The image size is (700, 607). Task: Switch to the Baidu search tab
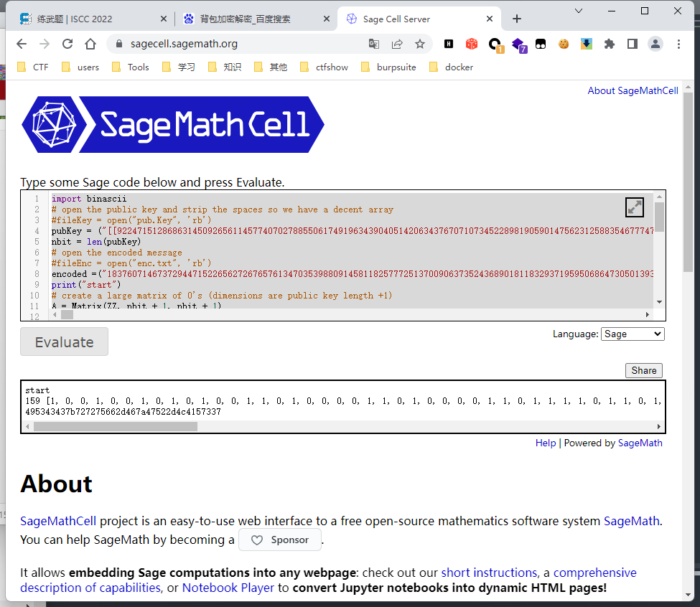click(x=254, y=19)
